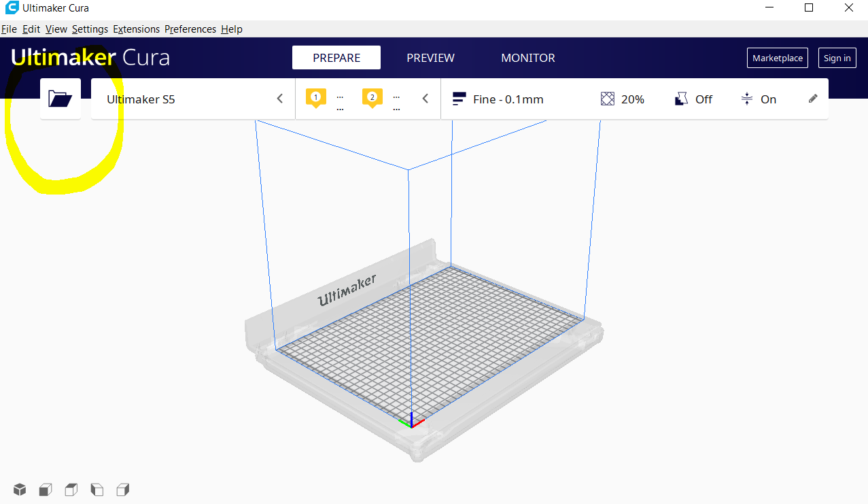Viewport: 868px width, 504px height.
Task: Click the Cura logo in title bar
Action: click(x=12, y=8)
